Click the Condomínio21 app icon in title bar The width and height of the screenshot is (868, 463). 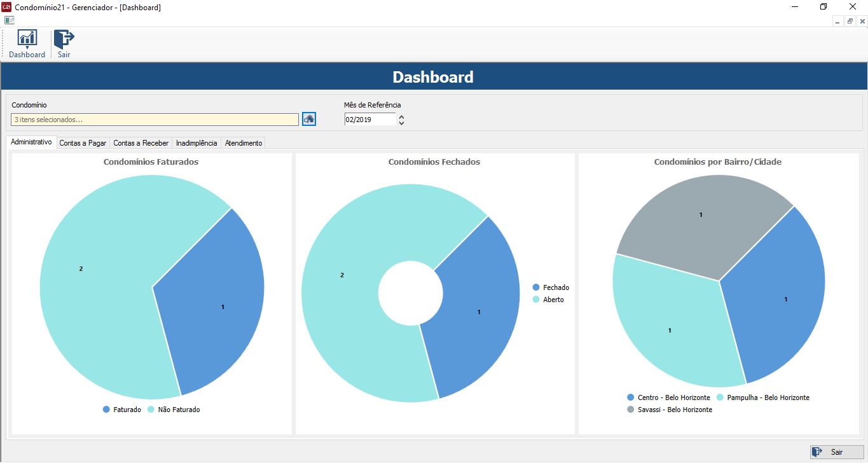(x=7, y=7)
